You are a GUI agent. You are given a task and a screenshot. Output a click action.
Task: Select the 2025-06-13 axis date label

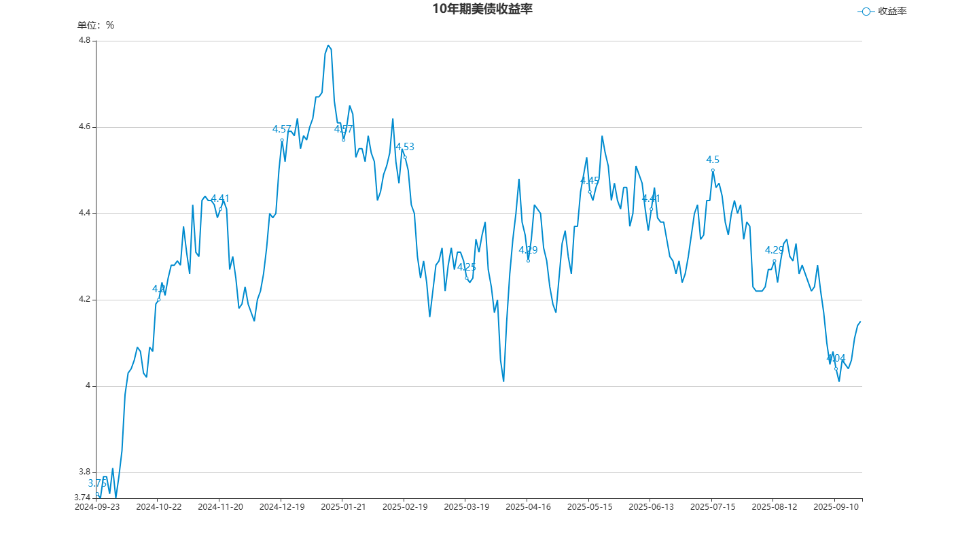click(x=651, y=507)
